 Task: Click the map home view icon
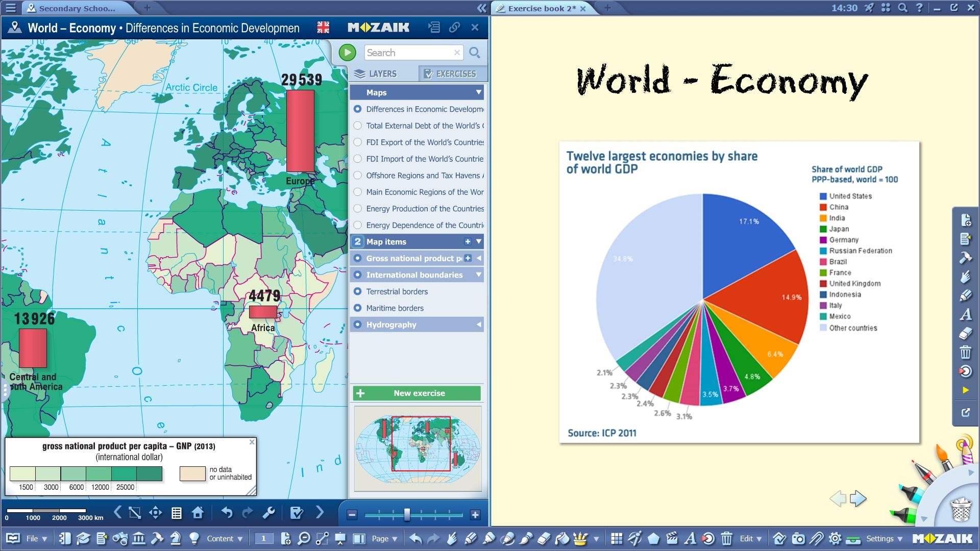[198, 513]
